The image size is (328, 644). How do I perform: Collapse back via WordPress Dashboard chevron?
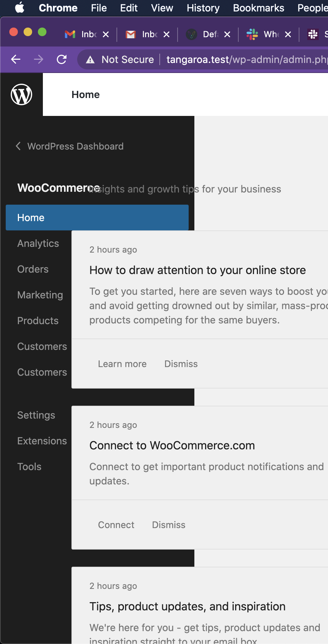tap(18, 146)
